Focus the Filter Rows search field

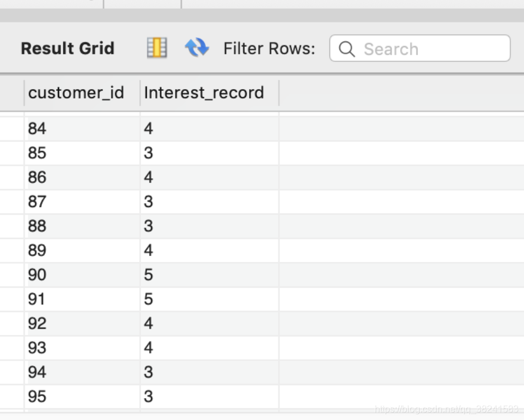click(x=420, y=48)
